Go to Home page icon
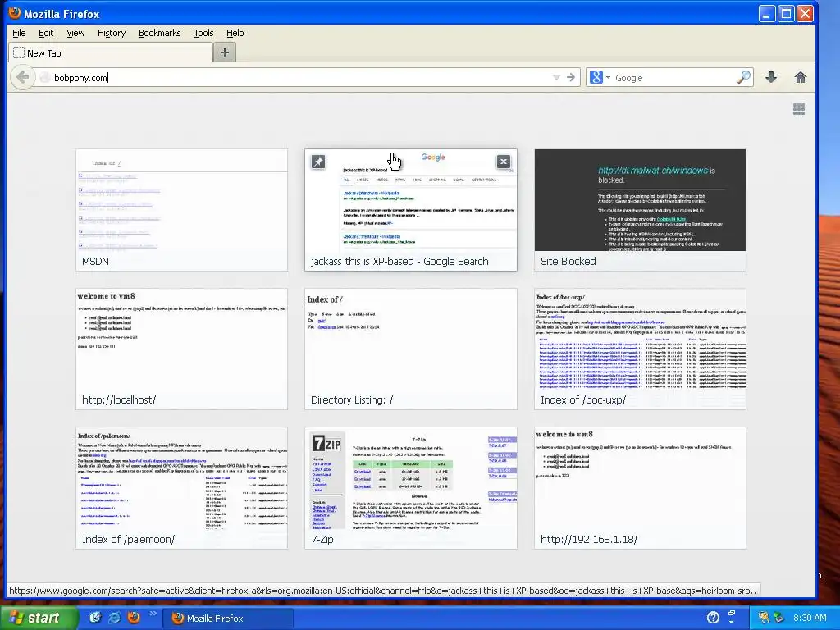Screen dimensions: 840x630 pyautogui.click(x=801, y=77)
